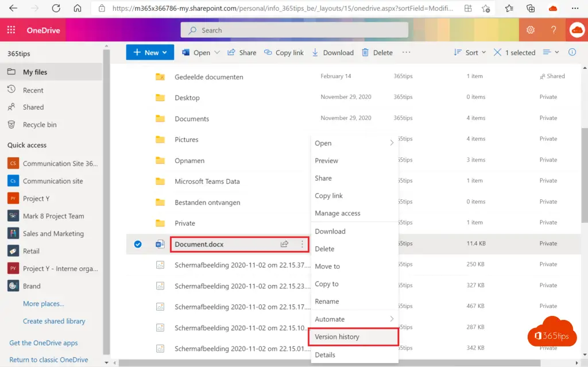588x367 pixels.
Task: Uncheck the Document.docx selection circle
Action: pos(138,244)
